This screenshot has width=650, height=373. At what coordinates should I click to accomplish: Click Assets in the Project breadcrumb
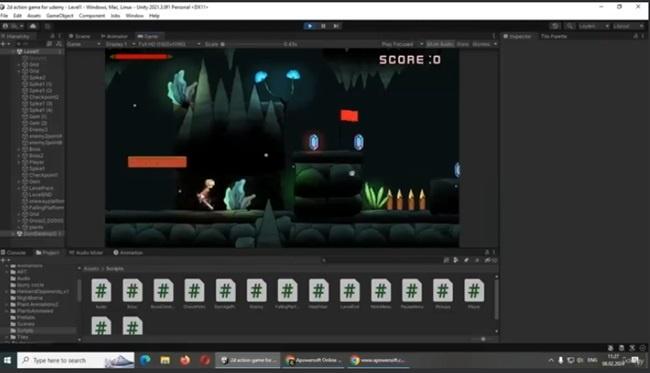[91, 269]
